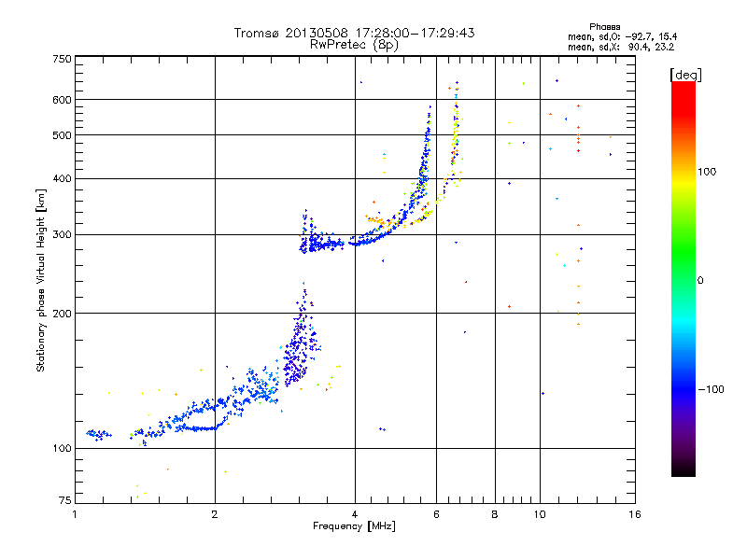The height and width of the screenshot is (560, 747).
Task: Click the y-axis tick label '200'
Action: (x=62, y=314)
